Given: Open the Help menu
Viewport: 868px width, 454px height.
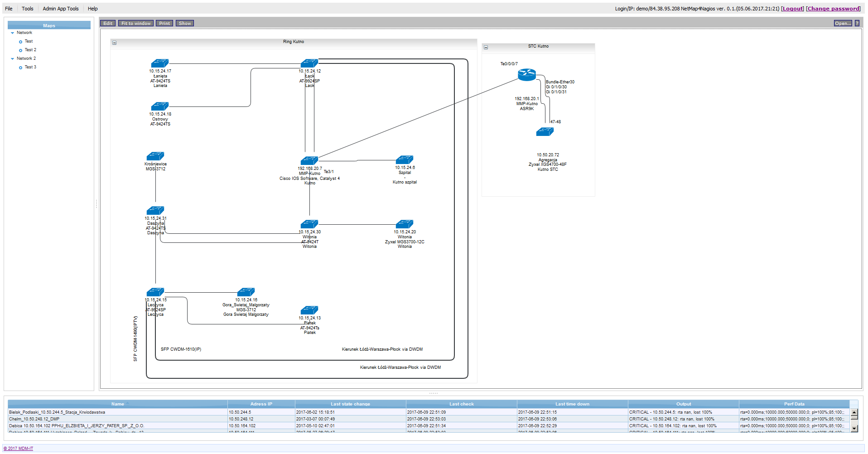Looking at the screenshot, I should point(93,9).
